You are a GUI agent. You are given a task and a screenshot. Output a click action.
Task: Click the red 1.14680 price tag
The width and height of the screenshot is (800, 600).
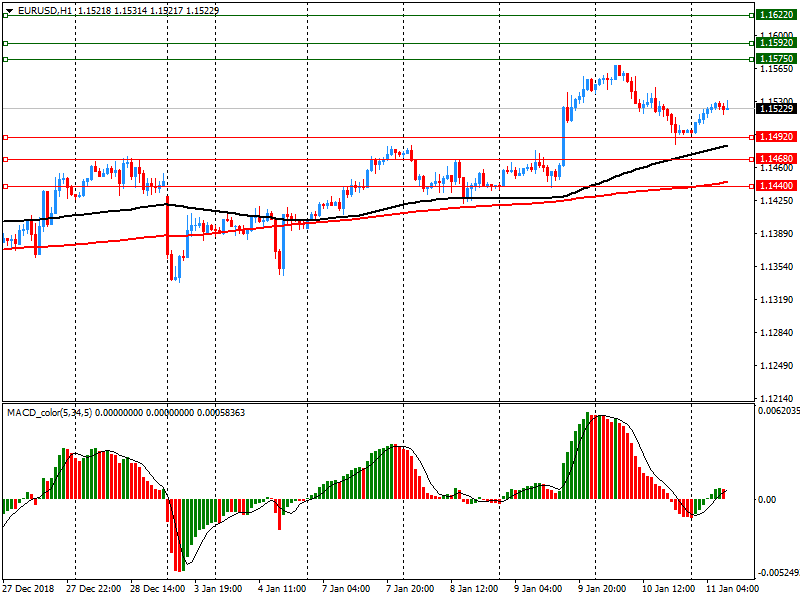coord(776,159)
